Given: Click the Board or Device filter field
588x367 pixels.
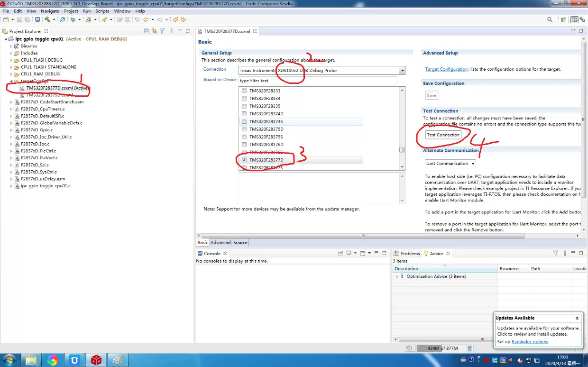Looking at the screenshot, I should click(x=318, y=81).
